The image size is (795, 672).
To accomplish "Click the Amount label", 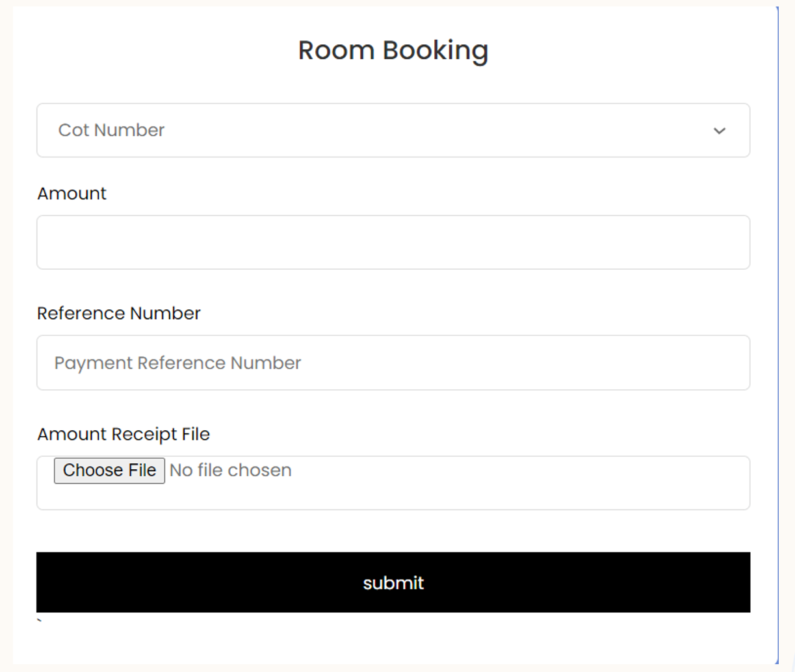I will pos(72,193).
